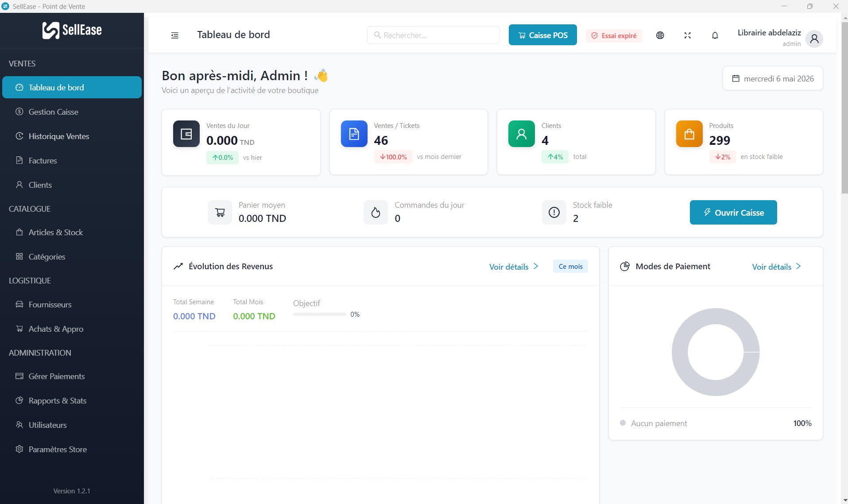Viewport: 848px width, 504px height.
Task: Click the Ventes du Jour wallet icon
Action: [186, 134]
